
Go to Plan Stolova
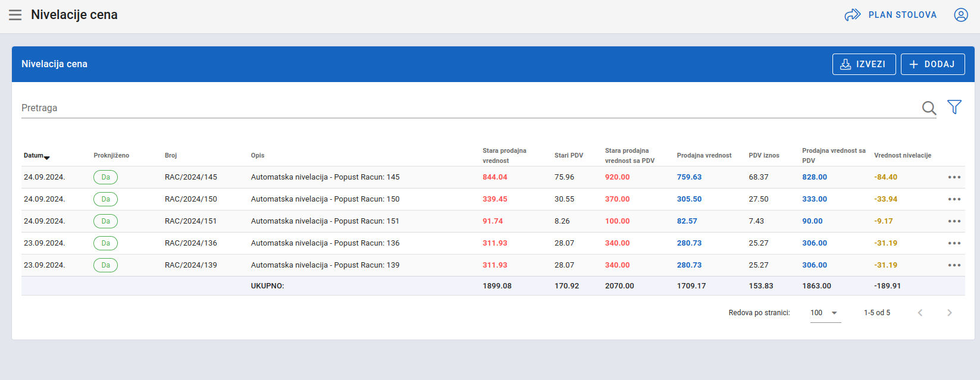tap(891, 15)
